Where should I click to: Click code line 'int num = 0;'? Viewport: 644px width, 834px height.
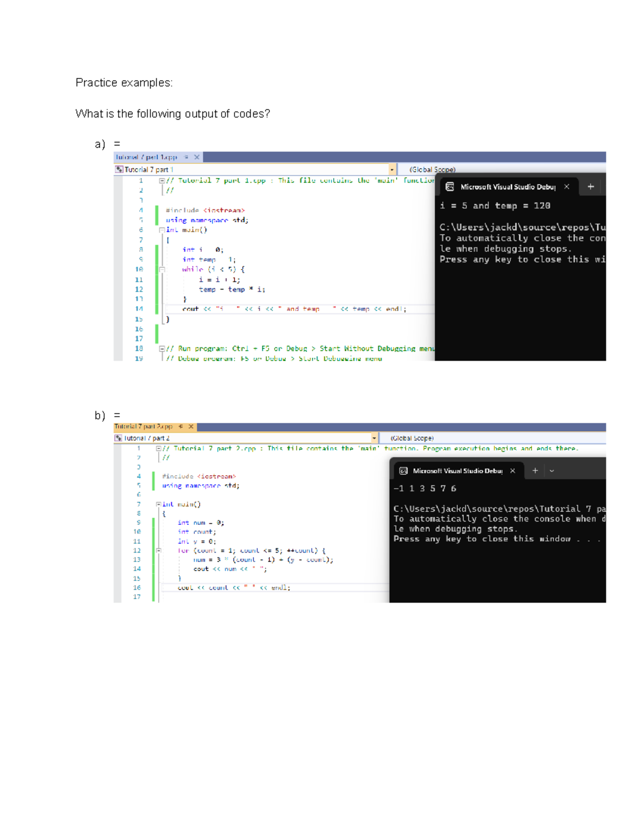201,523
